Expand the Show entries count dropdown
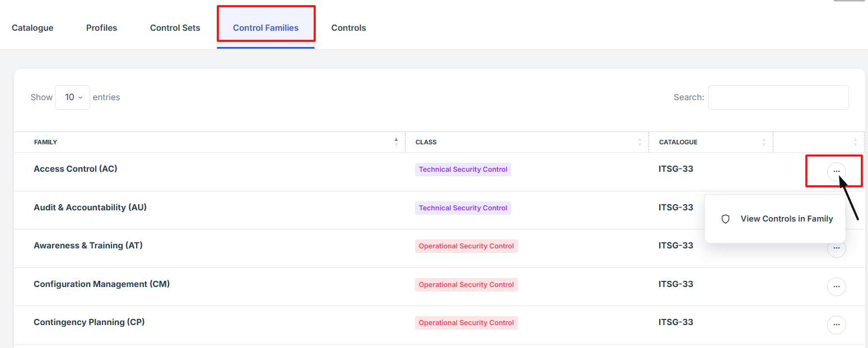This screenshot has width=868, height=348. [x=73, y=97]
